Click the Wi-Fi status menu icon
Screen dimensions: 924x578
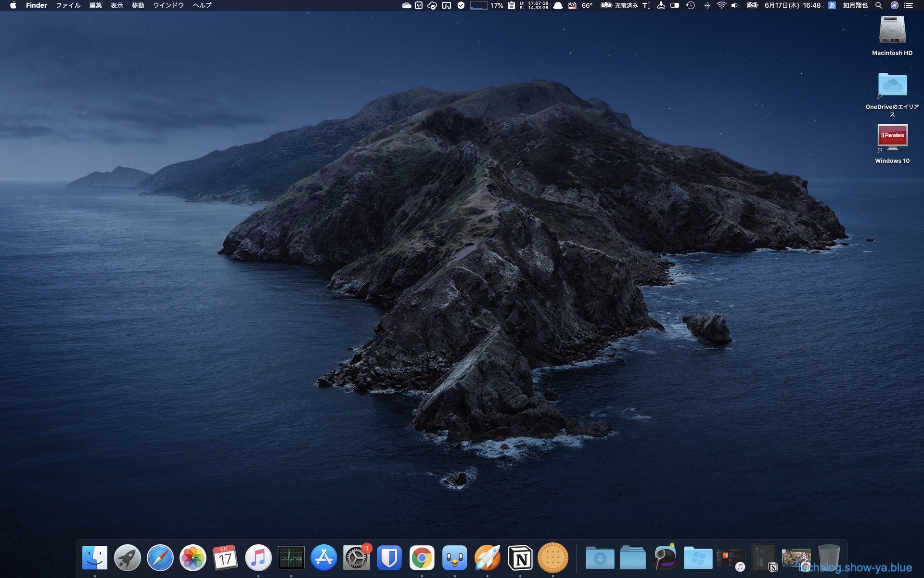tap(721, 5)
